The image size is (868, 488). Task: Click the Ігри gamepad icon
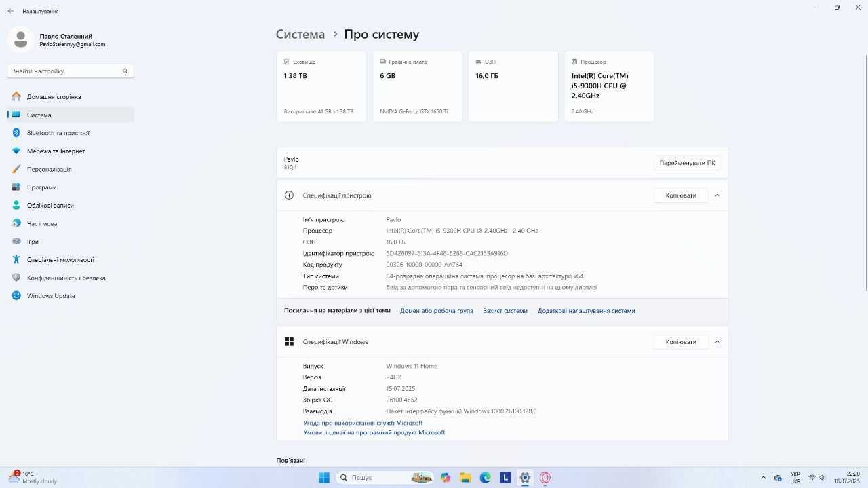click(16, 241)
